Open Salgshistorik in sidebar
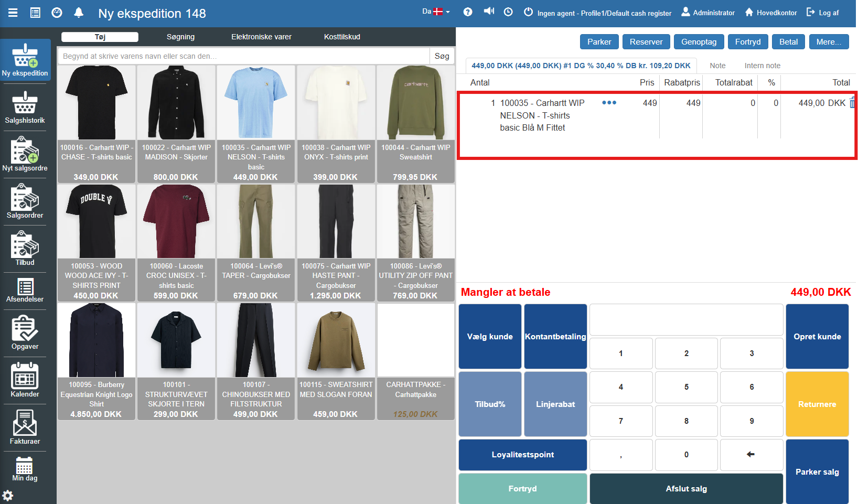Screen dimensions: 858x504 click(x=25, y=108)
